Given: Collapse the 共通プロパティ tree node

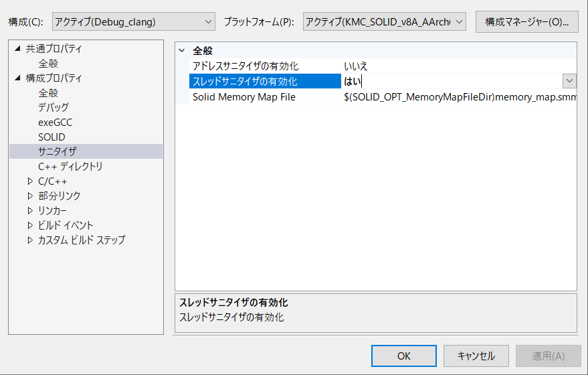Looking at the screenshot, I should point(18,49).
